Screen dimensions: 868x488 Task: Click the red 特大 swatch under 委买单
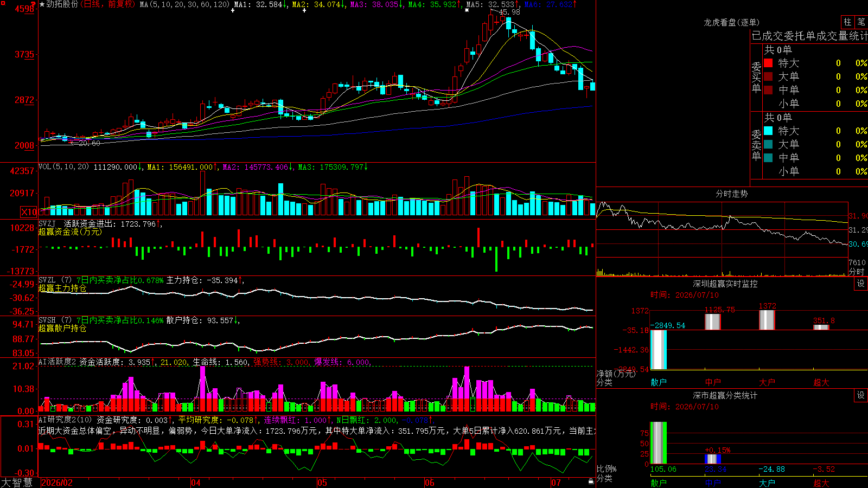coord(768,63)
